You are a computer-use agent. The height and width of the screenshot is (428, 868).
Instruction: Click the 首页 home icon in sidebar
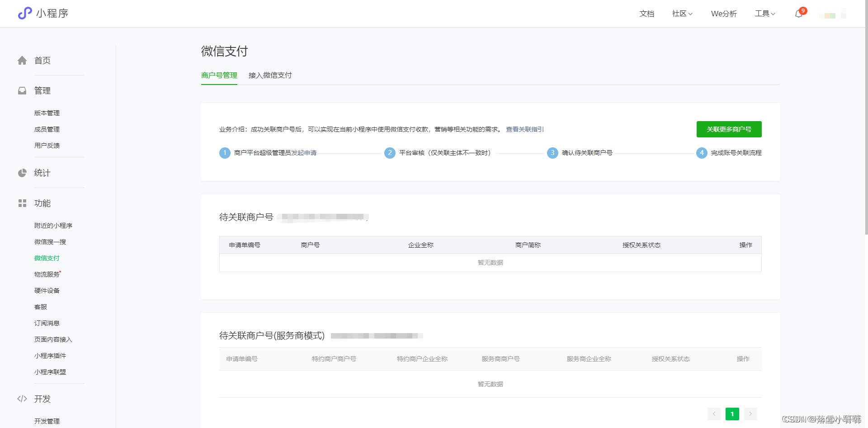pyautogui.click(x=22, y=60)
